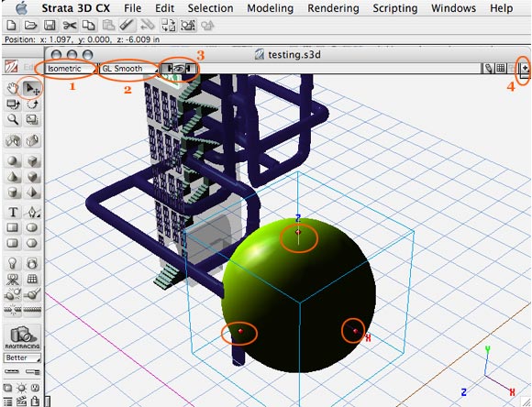Click the X-axis red handle on sphere
The width and height of the screenshot is (532, 407).
point(355,331)
